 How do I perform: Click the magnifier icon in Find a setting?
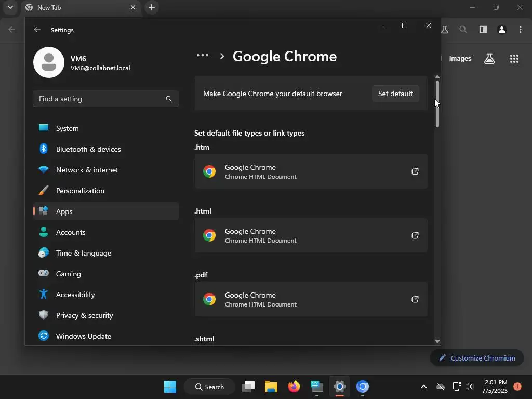[x=169, y=99]
